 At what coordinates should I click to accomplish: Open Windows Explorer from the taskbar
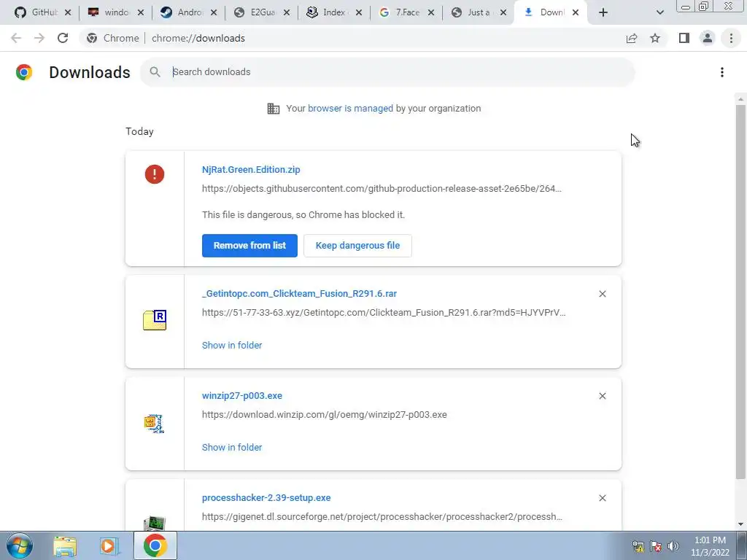[65, 545]
